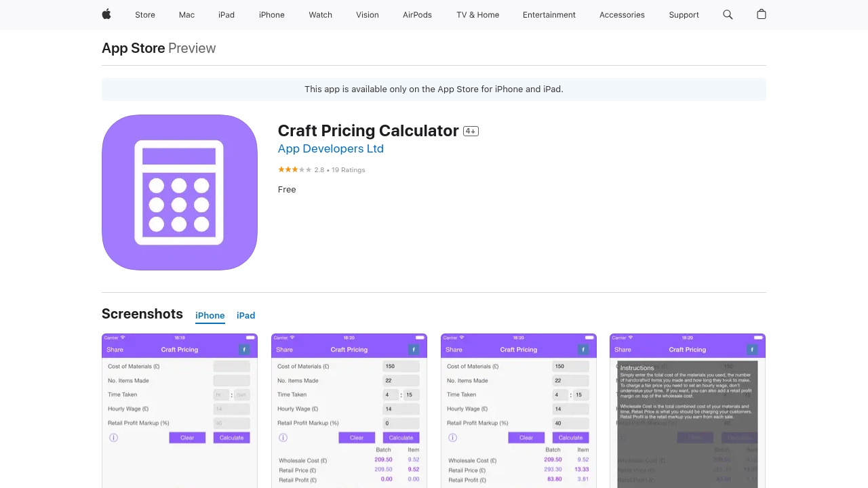Click the App Store heading link

[134, 48]
